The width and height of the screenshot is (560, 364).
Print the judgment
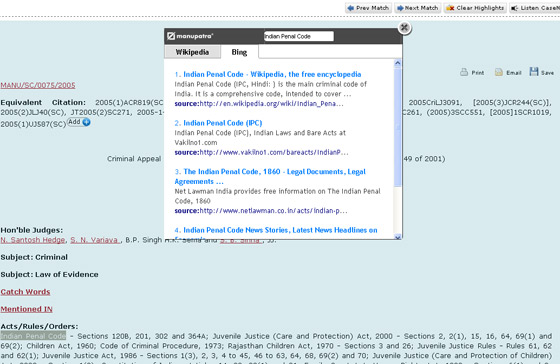[x=472, y=72]
